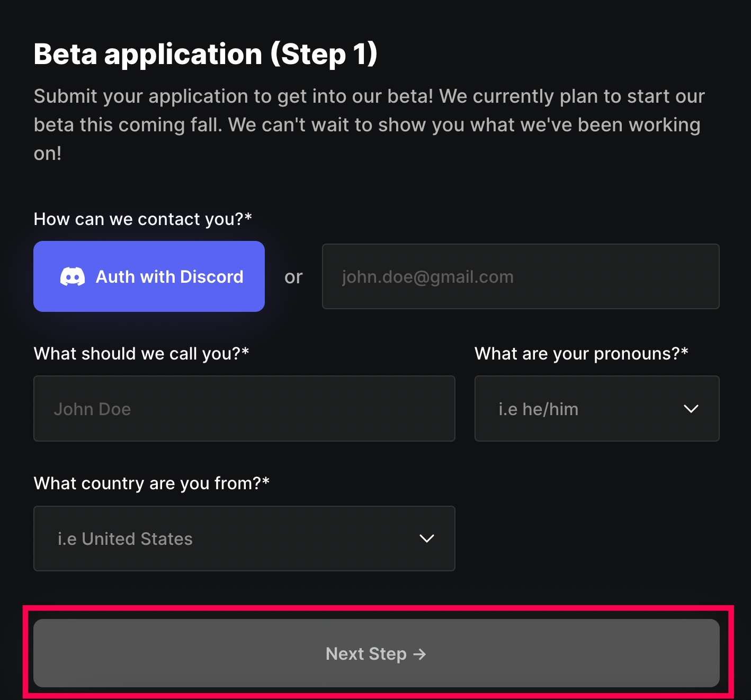Click the Discord logo icon
751x700 pixels.
73,277
